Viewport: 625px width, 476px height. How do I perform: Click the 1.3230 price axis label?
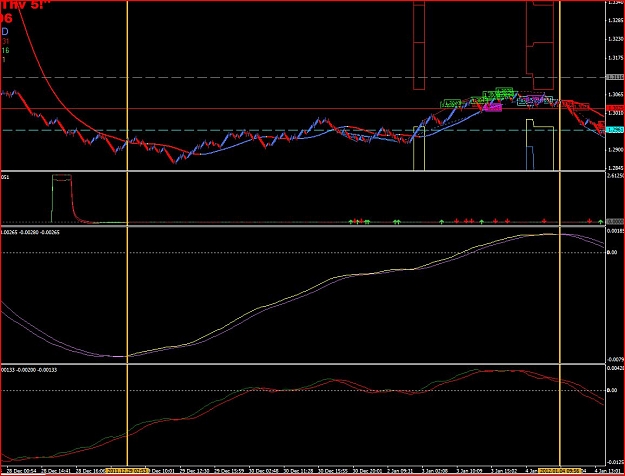tap(615, 39)
